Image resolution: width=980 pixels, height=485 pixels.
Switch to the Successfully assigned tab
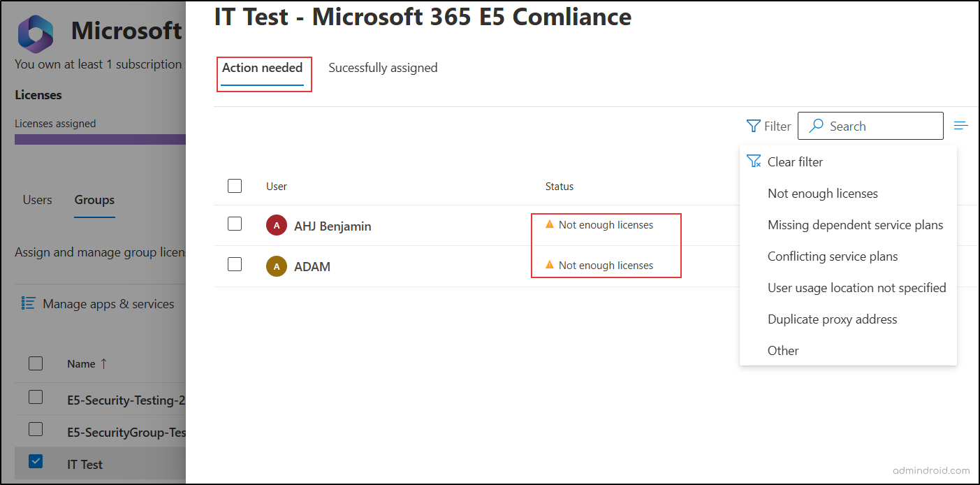[383, 67]
